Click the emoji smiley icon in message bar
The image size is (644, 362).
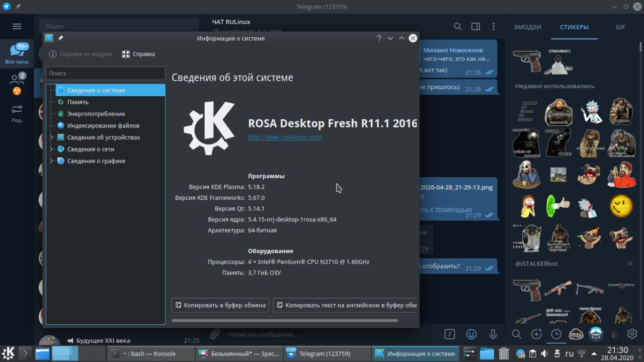[471, 334]
